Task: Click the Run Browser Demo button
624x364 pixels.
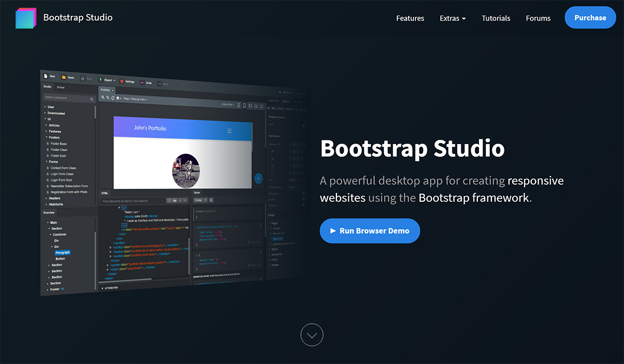Action: [370, 231]
